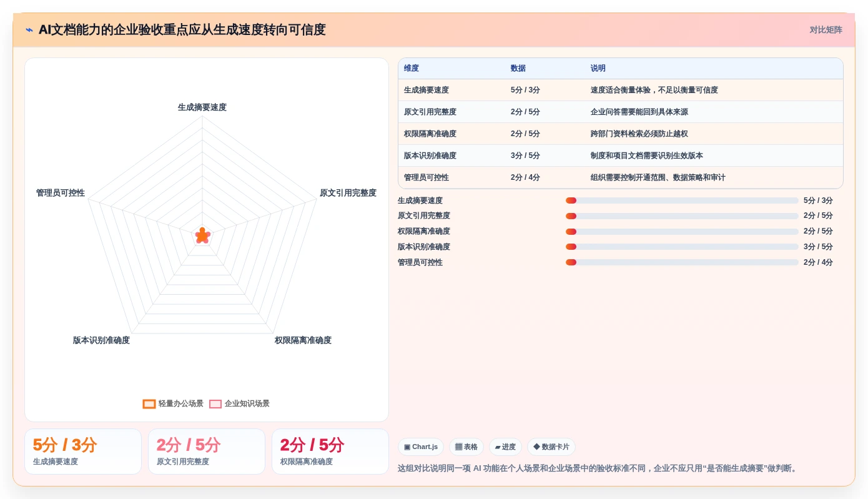The width and height of the screenshot is (868, 499).
Task: Click the 版本识别准确度 label beside its progress bar
Action: [x=424, y=247]
